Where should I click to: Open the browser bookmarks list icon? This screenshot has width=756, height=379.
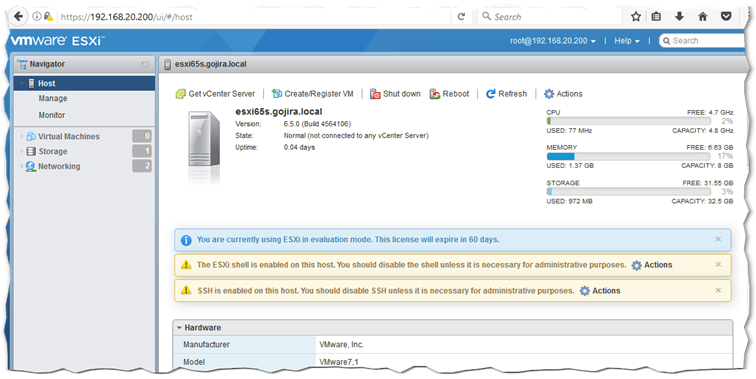point(656,16)
